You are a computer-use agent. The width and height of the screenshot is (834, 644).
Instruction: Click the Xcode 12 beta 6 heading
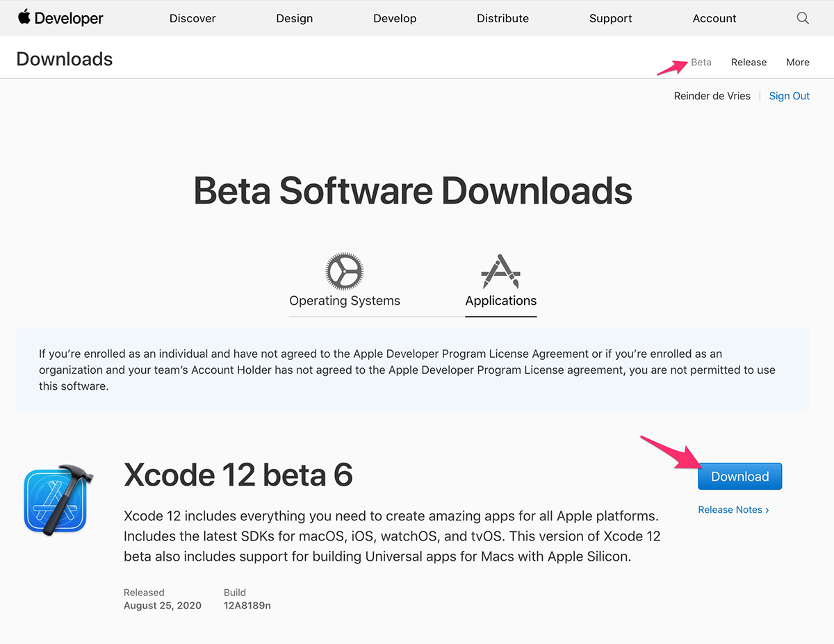click(238, 475)
